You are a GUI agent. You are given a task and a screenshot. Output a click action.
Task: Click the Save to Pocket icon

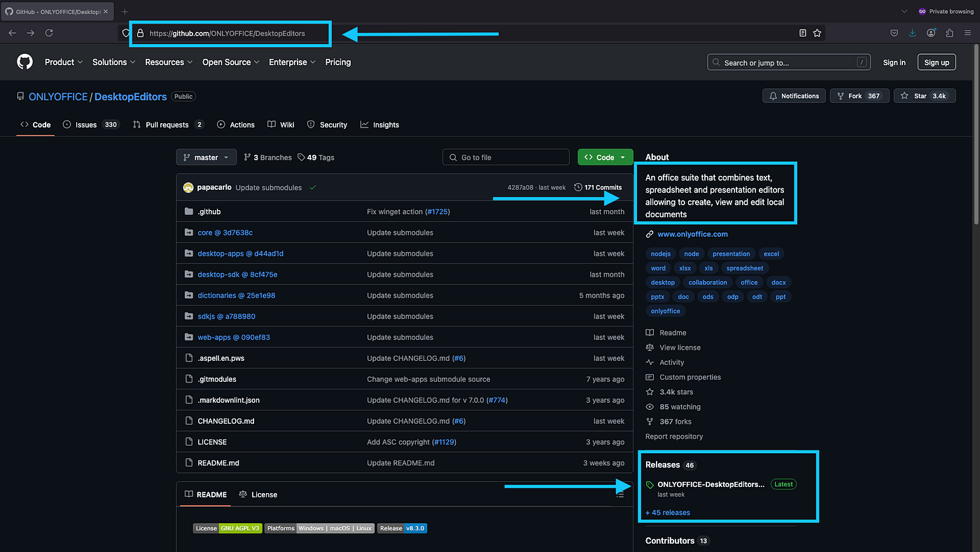click(x=895, y=33)
